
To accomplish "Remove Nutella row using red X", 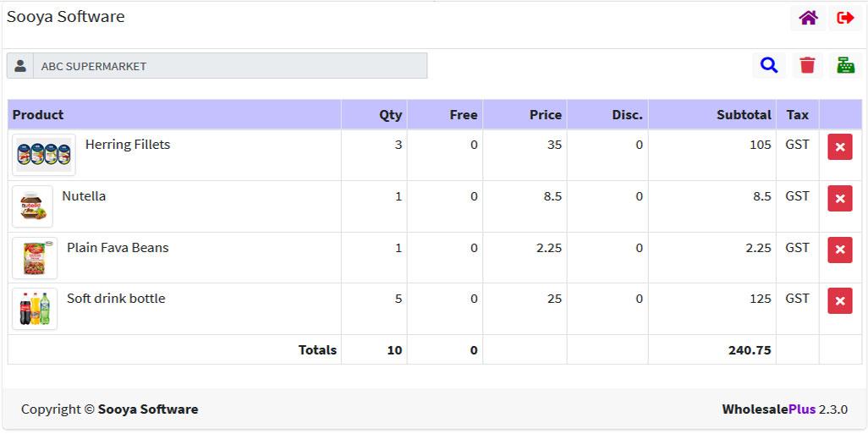I will click(840, 198).
